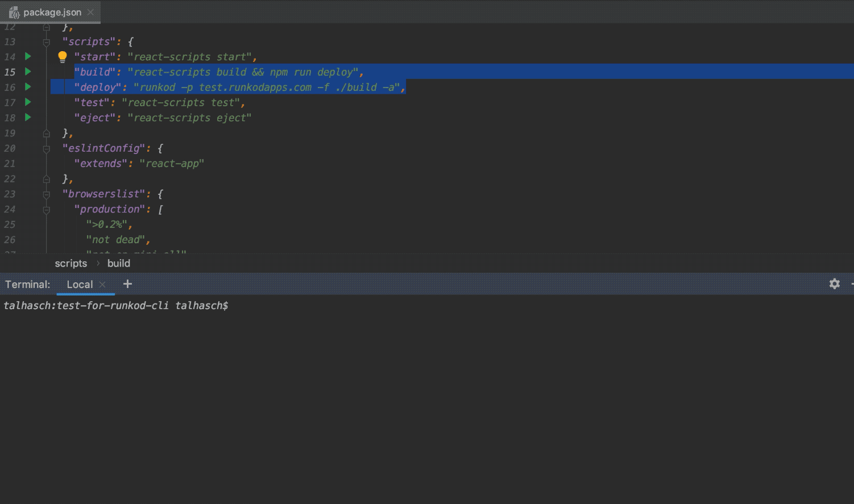Open terminal settings gear icon

click(835, 284)
